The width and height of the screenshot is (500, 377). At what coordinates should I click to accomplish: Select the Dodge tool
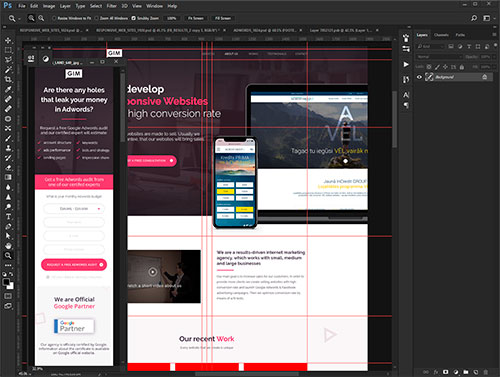tap(8, 207)
